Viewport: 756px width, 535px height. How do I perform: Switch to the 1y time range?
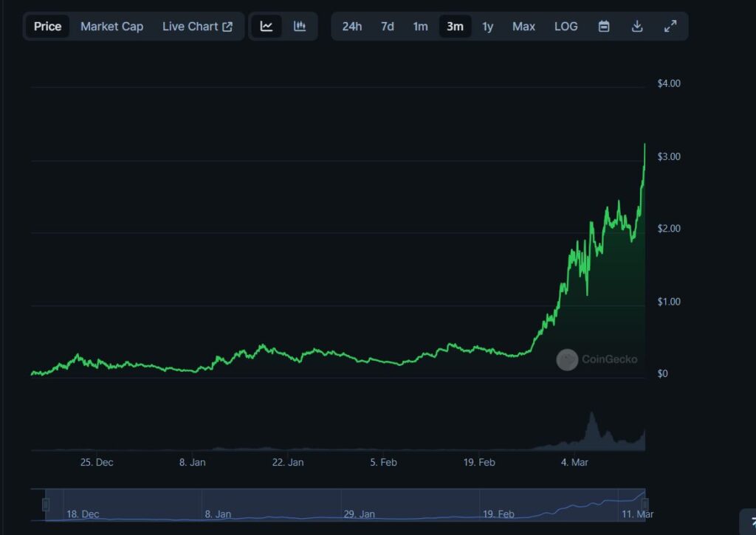(x=488, y=27)
